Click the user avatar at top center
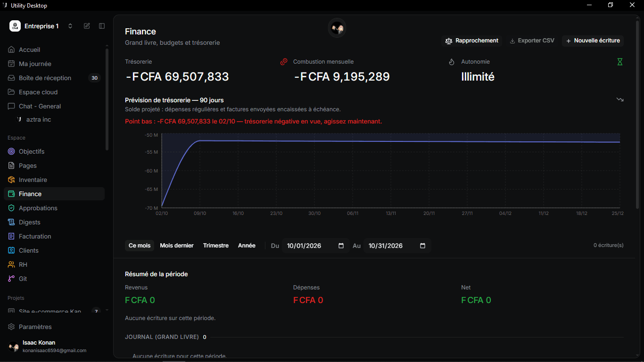The width and height of the screenshot is (644, 362). tap(337, 28)
